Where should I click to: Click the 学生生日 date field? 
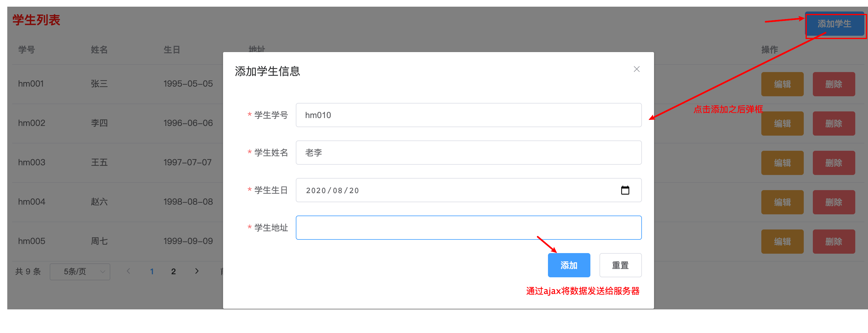click(x=468, y=190)
